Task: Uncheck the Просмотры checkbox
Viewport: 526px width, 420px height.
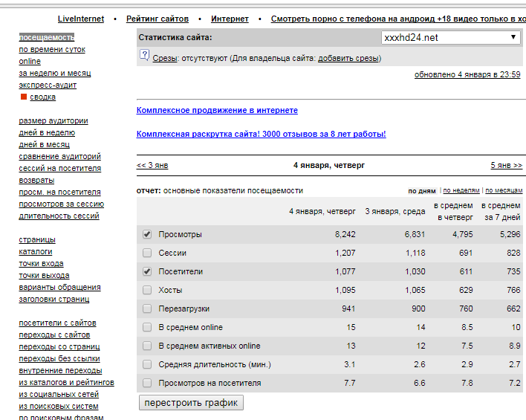Action: pos(147,234)
